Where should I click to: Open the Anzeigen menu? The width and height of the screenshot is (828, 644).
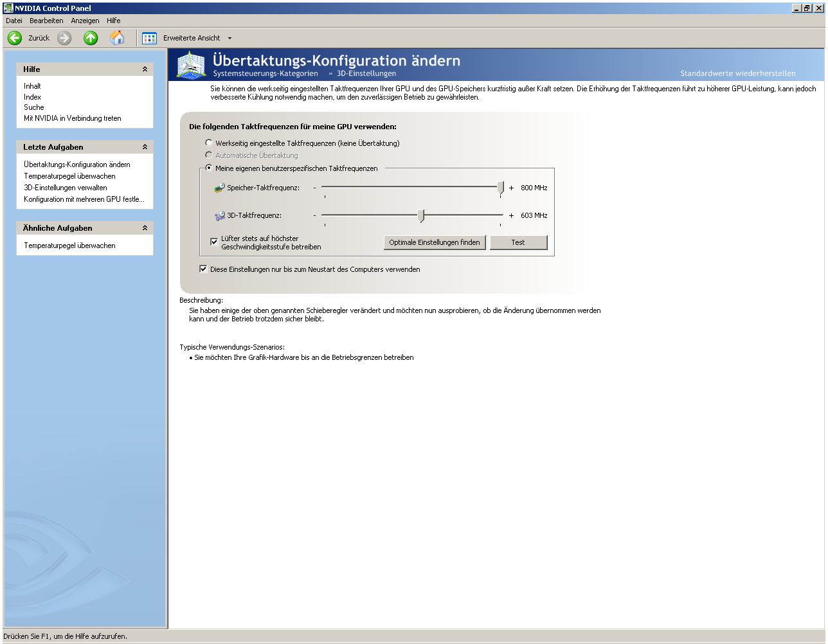point(85,21)
